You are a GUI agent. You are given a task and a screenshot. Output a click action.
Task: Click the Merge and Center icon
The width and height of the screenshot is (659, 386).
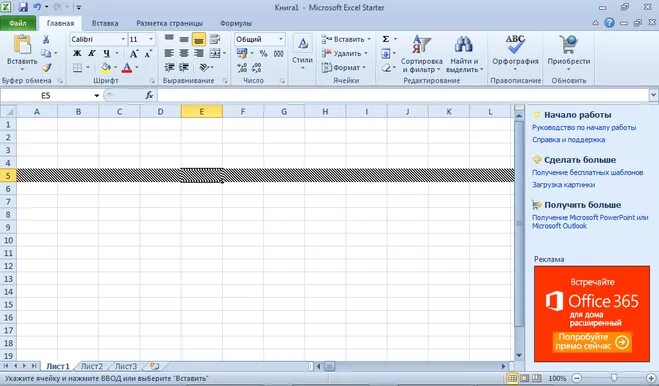point(215,53)
